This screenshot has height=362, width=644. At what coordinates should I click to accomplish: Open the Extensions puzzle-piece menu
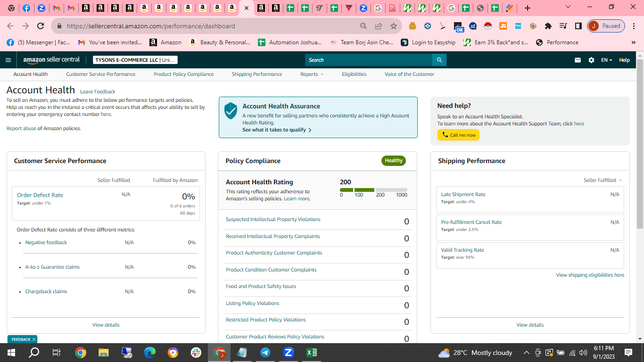[x=548, y=26]
